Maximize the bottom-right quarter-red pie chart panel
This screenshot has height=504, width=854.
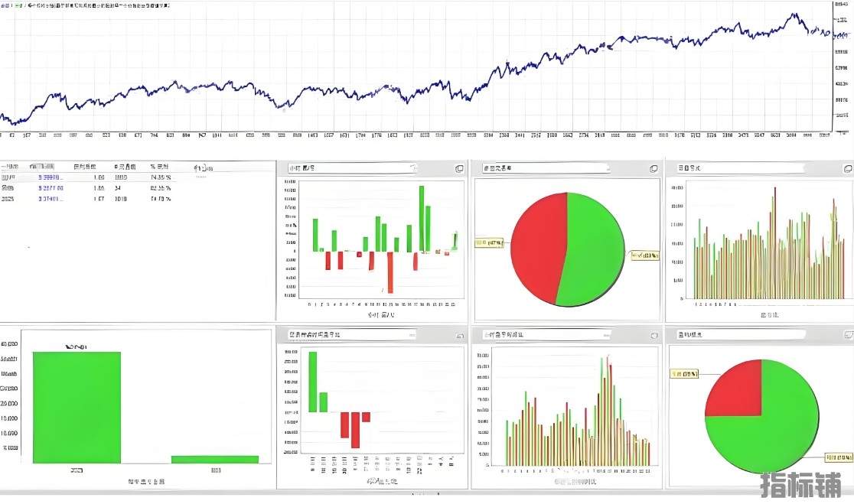click(847, 334)
